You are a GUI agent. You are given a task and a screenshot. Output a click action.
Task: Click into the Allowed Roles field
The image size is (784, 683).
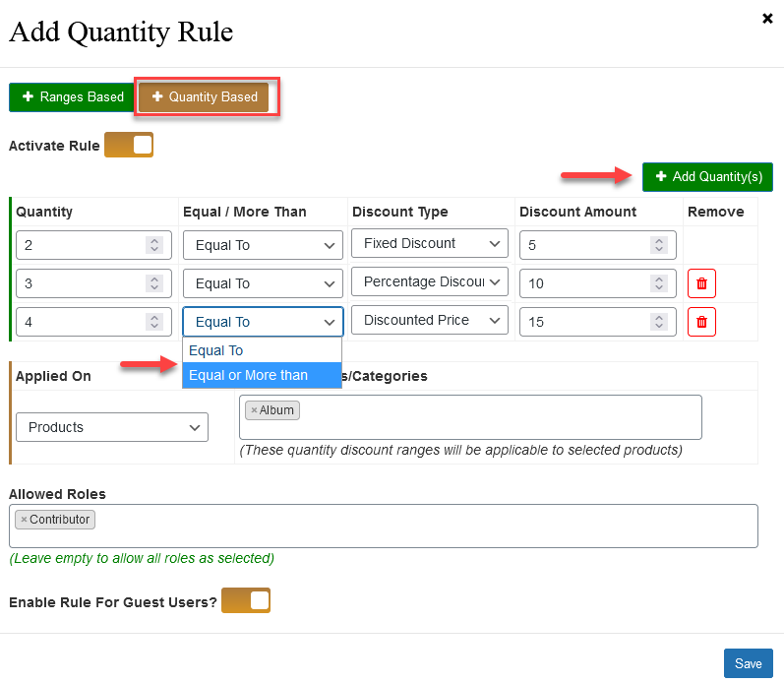click(384, 526)
